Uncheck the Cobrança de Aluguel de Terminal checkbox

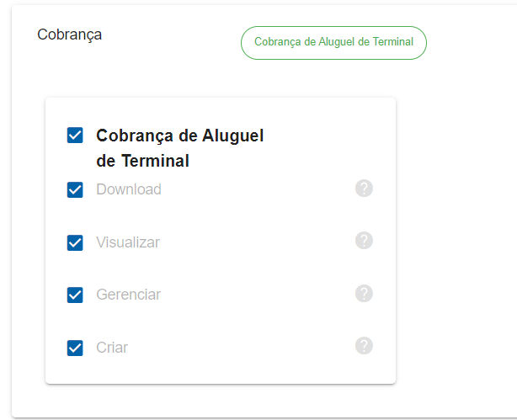75,136
